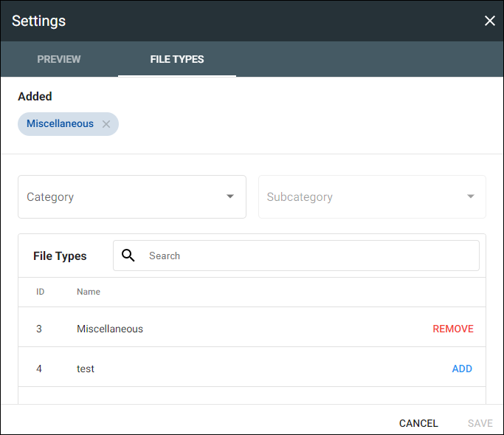Viewport: 504px width, 435px height.
Task: Select the File Types tab
Action: coord(177,59)
